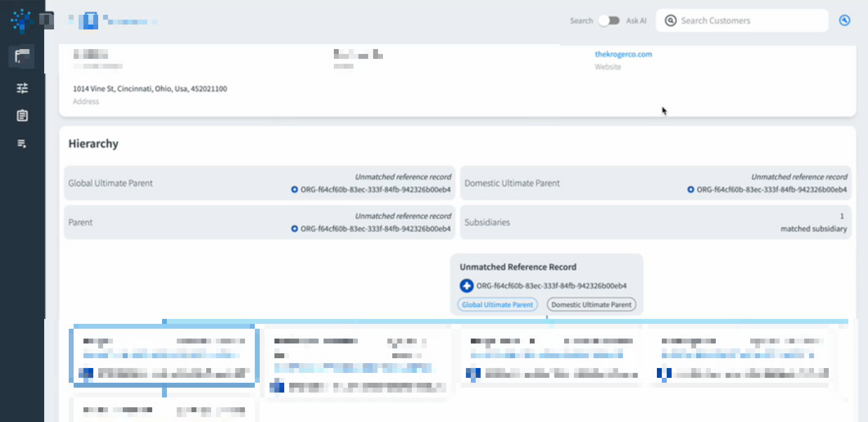This screenshot has width=868, height=422.
Task: Open the highlighted profile icon in left sidebar
Action: [x=22, y=56]
